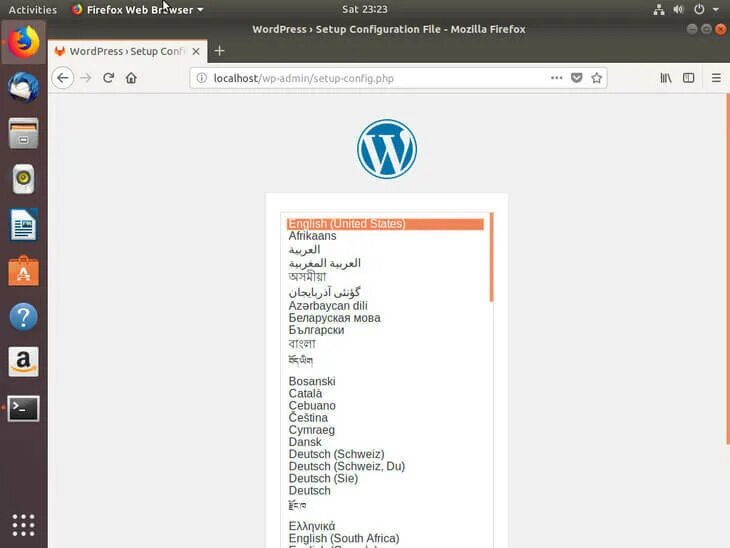Launch Rhythmbox music player from dock

click(23, 179)
